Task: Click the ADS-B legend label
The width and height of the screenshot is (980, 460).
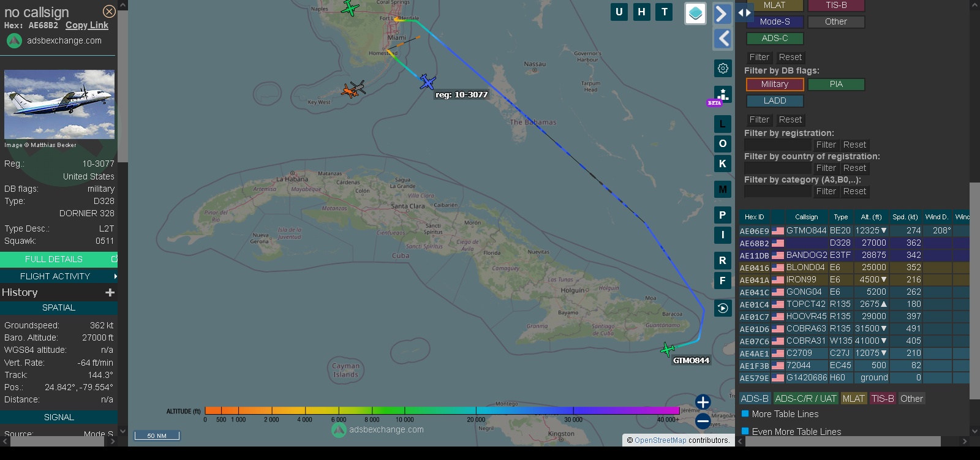Action: coord(755,399)
